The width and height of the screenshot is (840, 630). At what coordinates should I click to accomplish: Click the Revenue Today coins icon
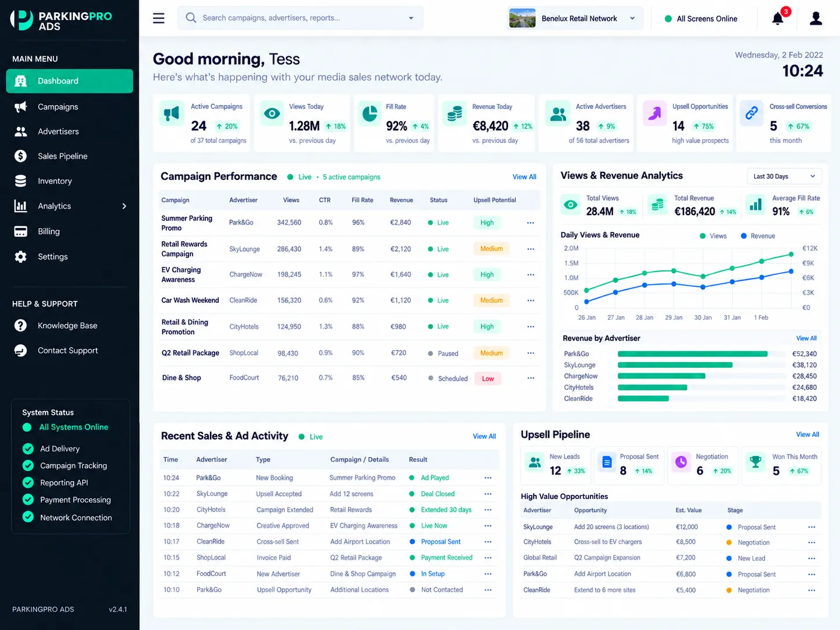coord(455,114)
